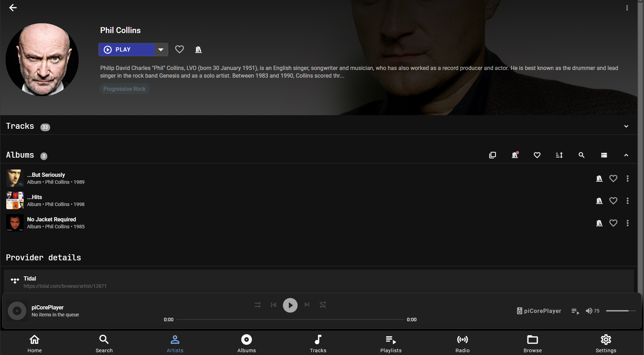Open search within the Albums section
Image resolution: width=644 pixels, height=355 pixels.
[581, 155]
